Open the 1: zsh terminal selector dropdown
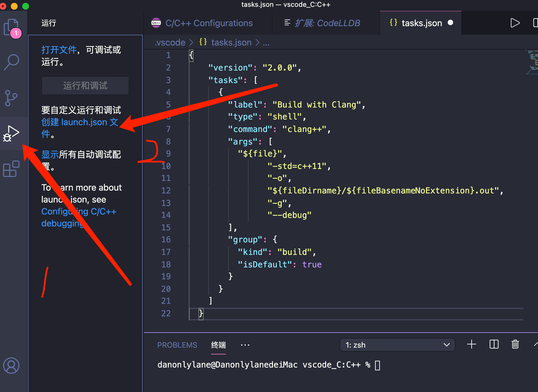Screen dimensions: 538x392 tap(397, 344)
